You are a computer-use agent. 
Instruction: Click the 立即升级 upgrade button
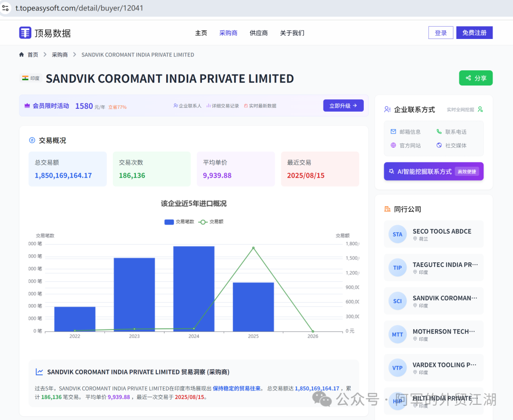pos(343,105)
